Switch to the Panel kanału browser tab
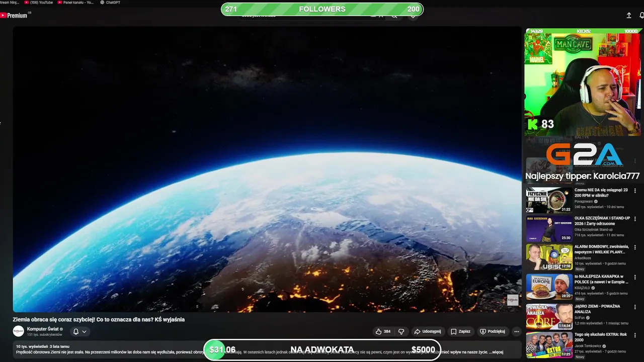Screen dimensions: 644x362 click(x=76, y=3)
